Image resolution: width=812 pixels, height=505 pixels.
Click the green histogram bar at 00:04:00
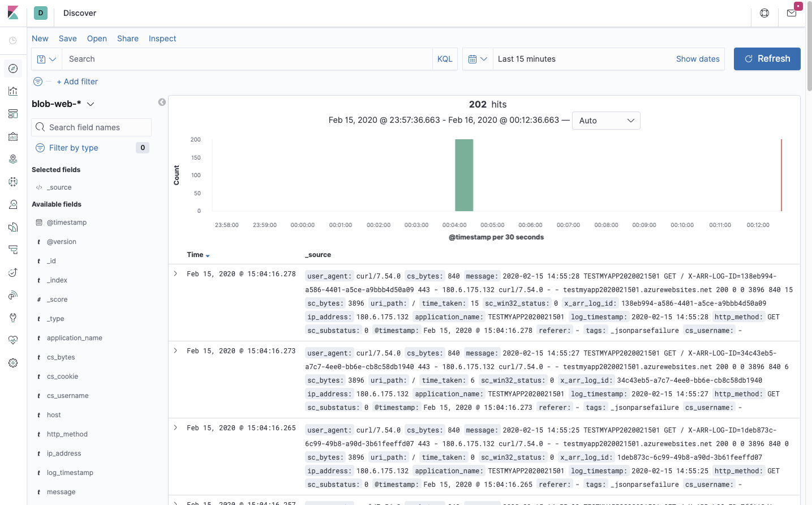464,175
